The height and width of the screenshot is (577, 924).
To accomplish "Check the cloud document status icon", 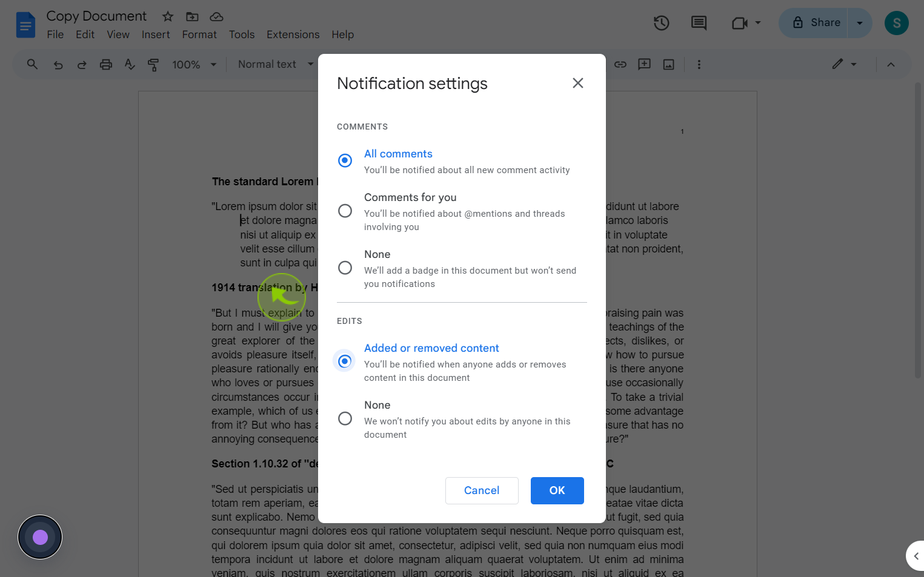I will click(216, 16).
